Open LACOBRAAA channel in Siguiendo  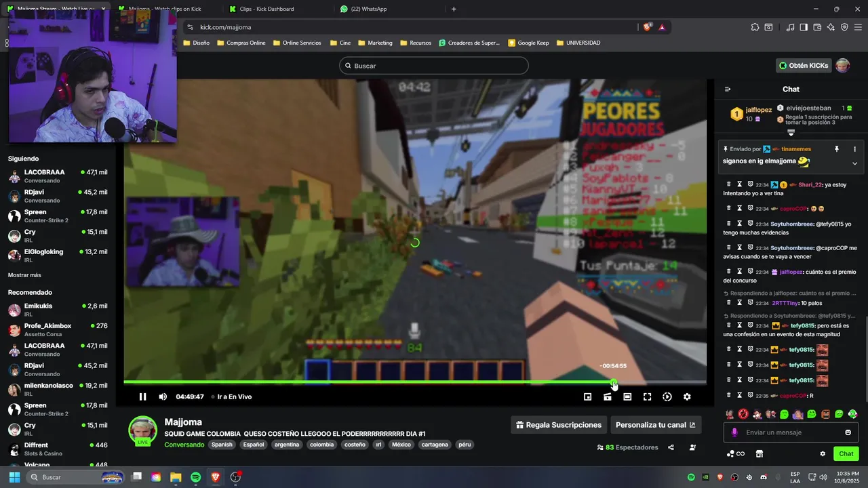(58, 176)
